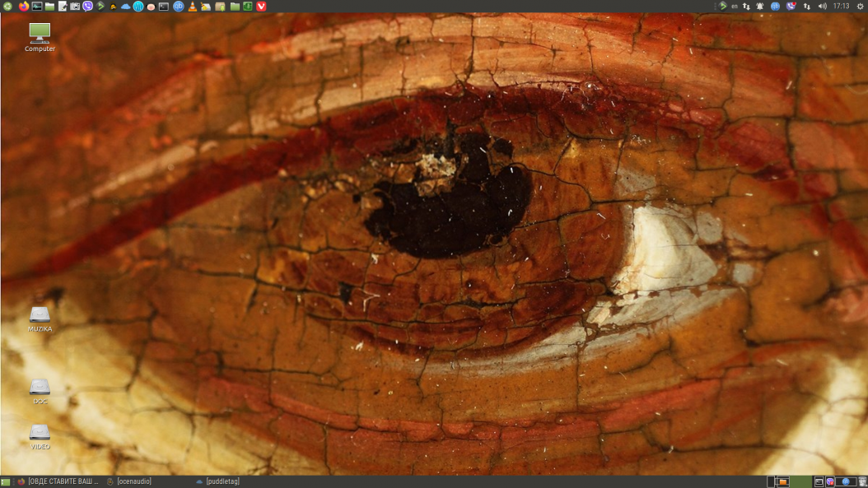Open the MUZIKA drive icon
The image size is (868, 488).
tap(40, 319)
